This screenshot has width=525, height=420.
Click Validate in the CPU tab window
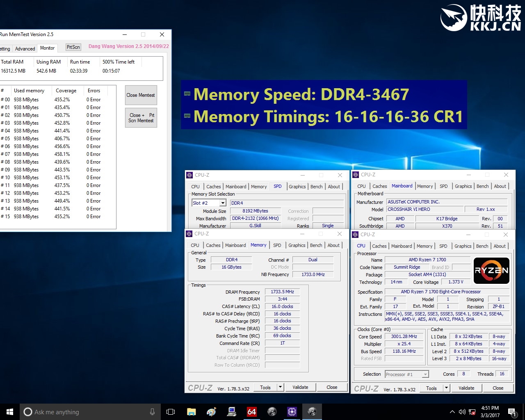(466, 388)
